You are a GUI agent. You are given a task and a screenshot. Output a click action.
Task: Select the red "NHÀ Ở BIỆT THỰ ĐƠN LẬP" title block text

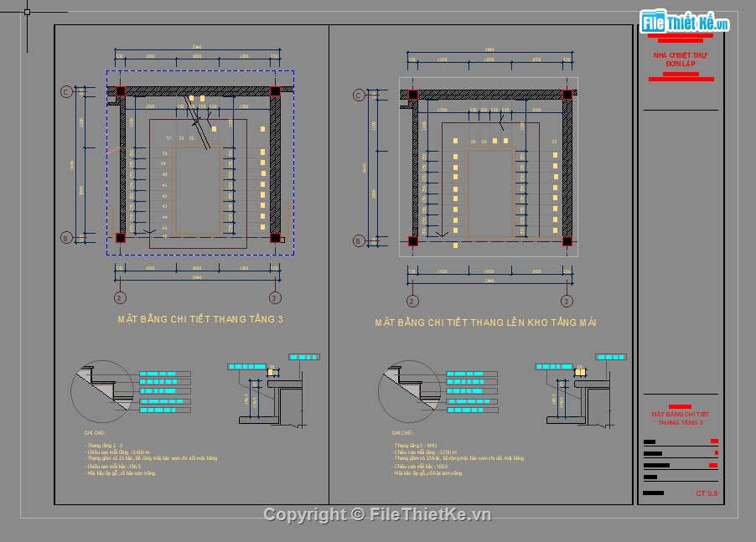coord(681,59)
